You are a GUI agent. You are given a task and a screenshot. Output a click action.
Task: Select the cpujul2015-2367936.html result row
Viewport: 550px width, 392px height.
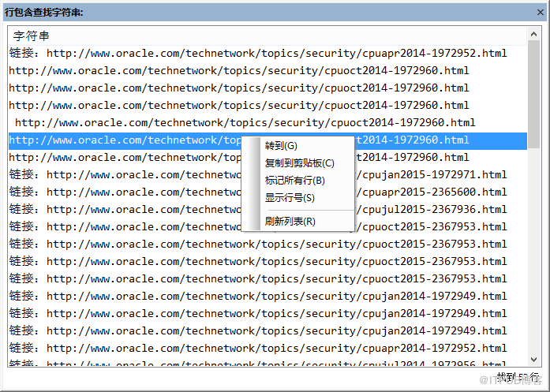pos(268,209)
